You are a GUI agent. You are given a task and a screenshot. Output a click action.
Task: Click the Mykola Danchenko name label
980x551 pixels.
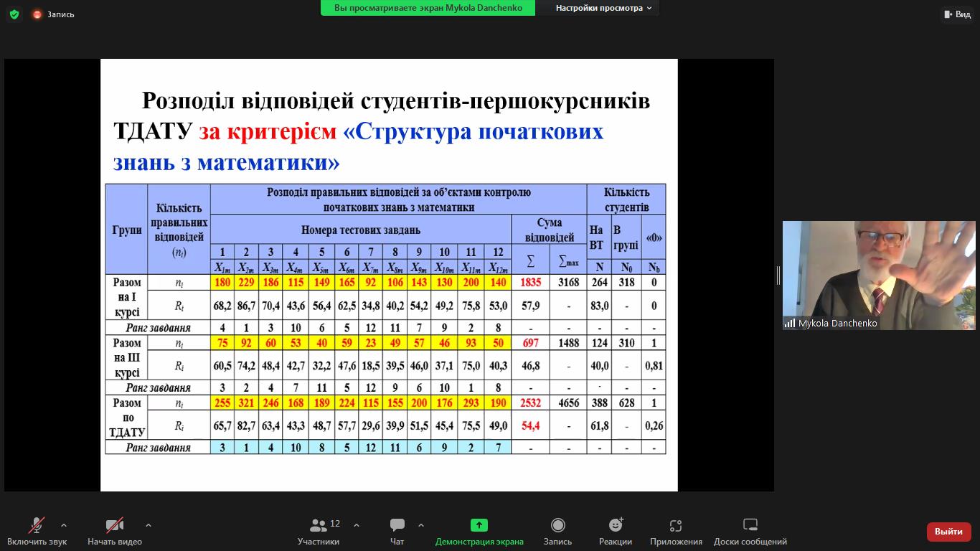tap(837, 324)
